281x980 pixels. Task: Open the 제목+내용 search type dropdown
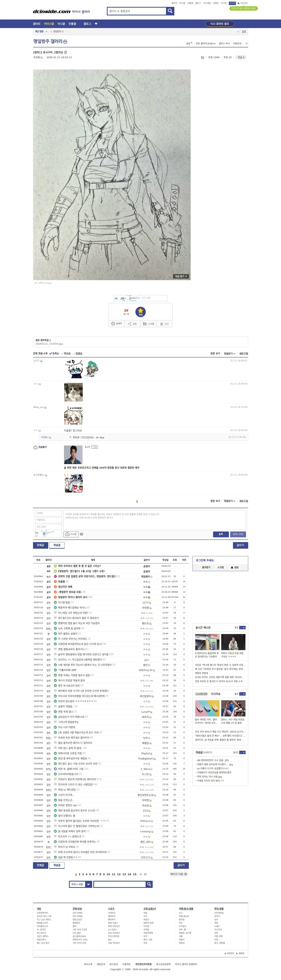81,884
